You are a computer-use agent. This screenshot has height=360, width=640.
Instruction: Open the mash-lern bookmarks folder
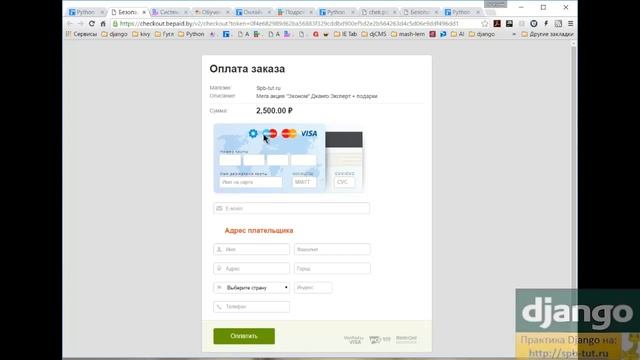[x=408, y=34]
